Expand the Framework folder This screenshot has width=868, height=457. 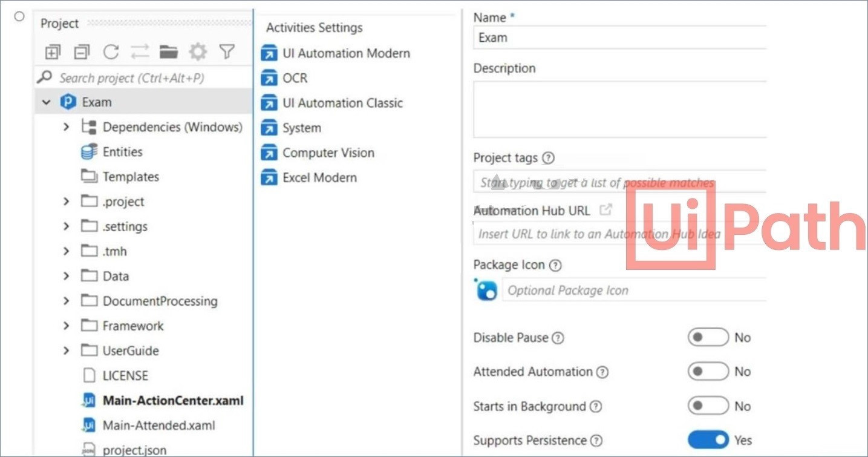tap(67, 326)
